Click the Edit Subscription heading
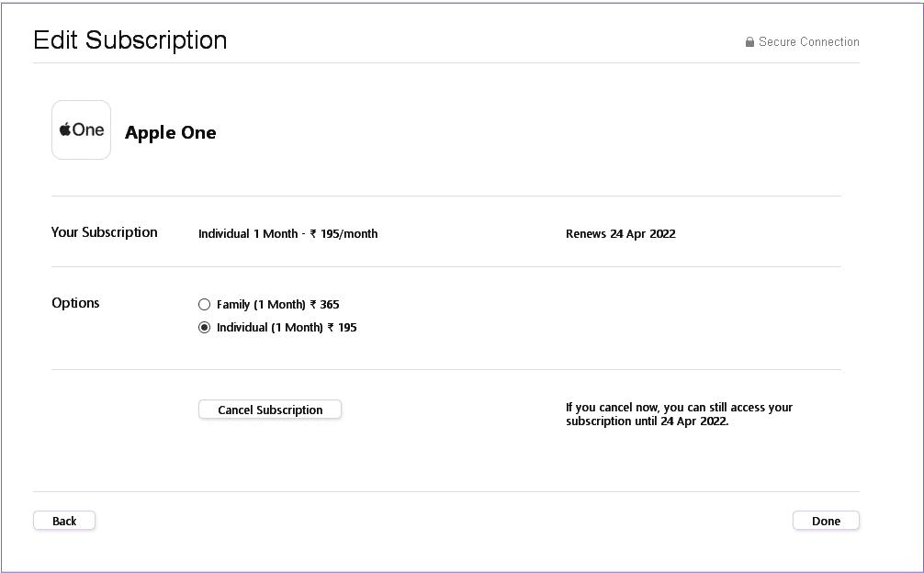The width and height of the screenshot is (924, 573). coord(130,40)
